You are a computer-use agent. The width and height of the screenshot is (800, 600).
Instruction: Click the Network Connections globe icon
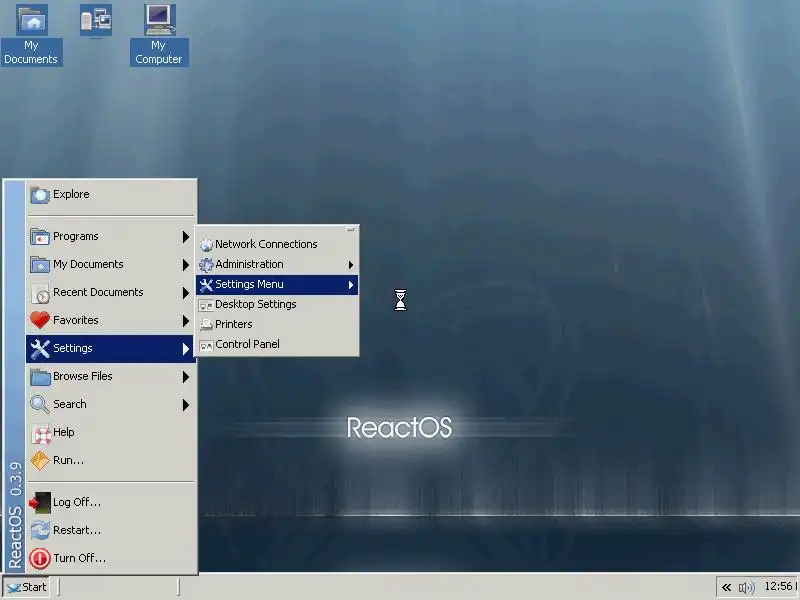(206, 245)
